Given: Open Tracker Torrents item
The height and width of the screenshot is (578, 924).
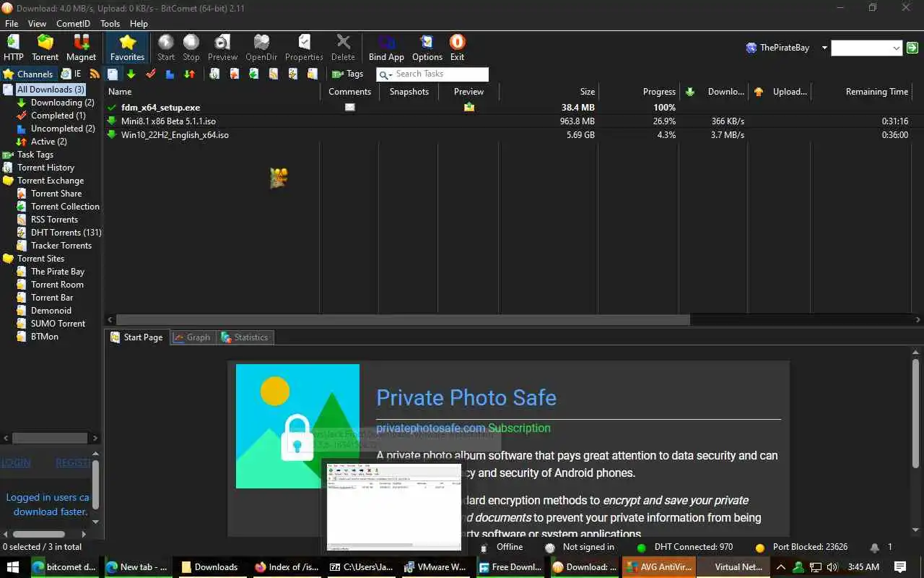Looking at the screenshot, I should click(x=61, y=246).
